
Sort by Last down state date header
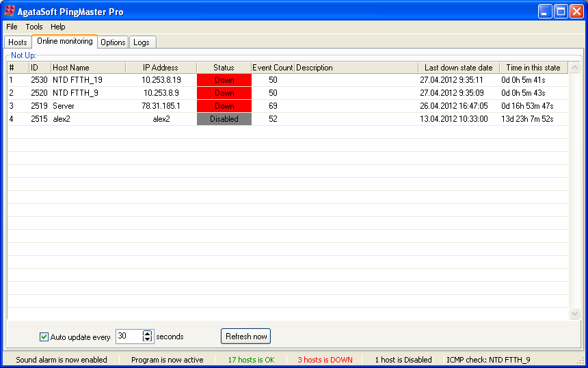click(459, 68)
